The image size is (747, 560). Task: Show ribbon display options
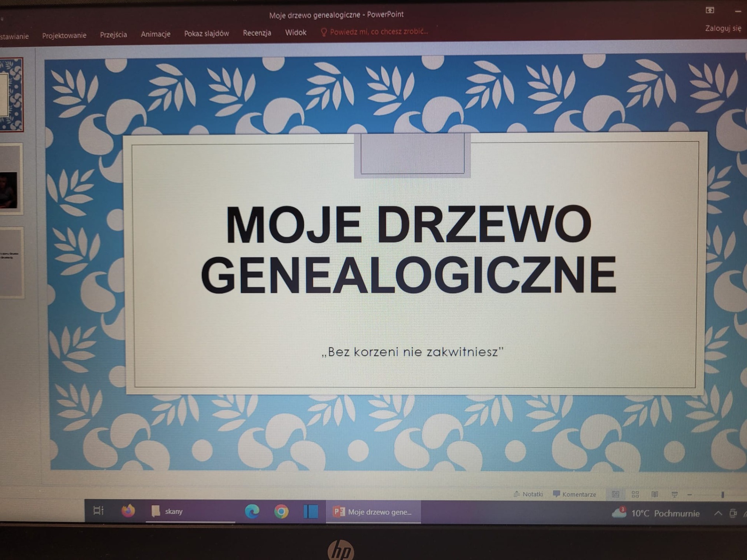click(x=710, y=10)
